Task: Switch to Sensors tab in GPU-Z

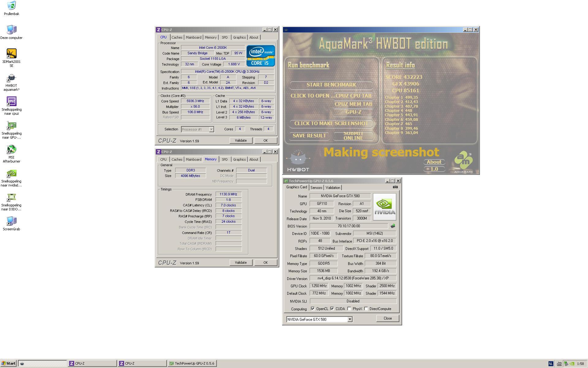Action: [x=316, y=188]
